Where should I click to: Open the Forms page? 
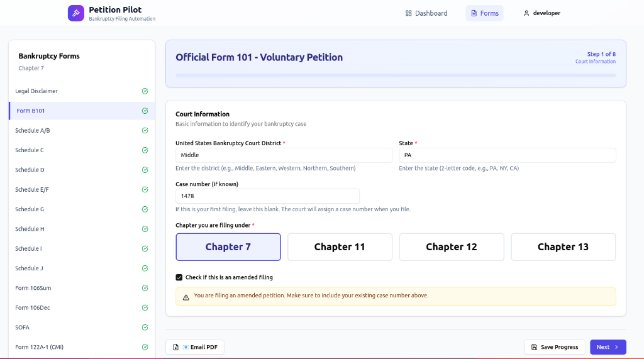[x=485, y=13]
